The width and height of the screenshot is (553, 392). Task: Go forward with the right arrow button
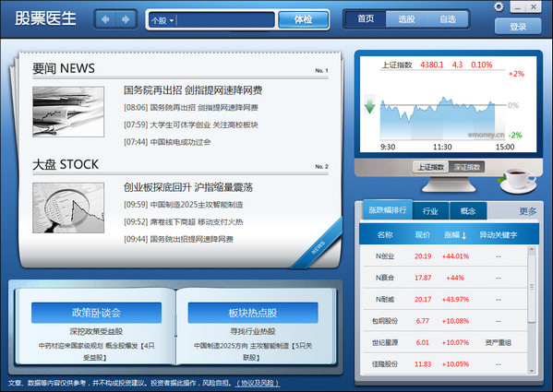[x=126, y=19]
